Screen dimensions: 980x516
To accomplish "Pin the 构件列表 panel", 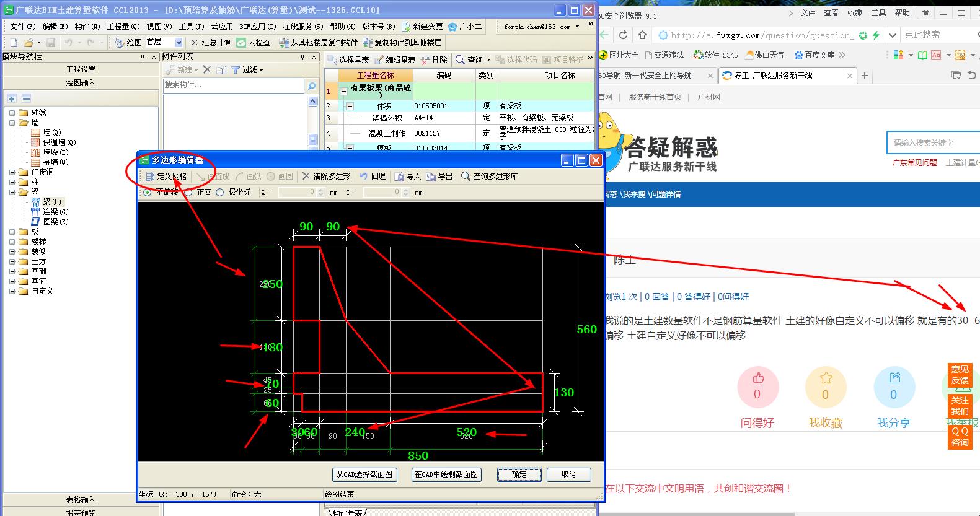I will 303,57.
